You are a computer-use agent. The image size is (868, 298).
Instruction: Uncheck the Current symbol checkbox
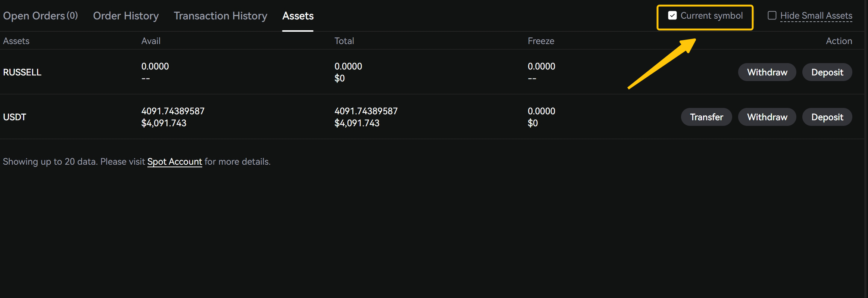(x=672, y=16)
